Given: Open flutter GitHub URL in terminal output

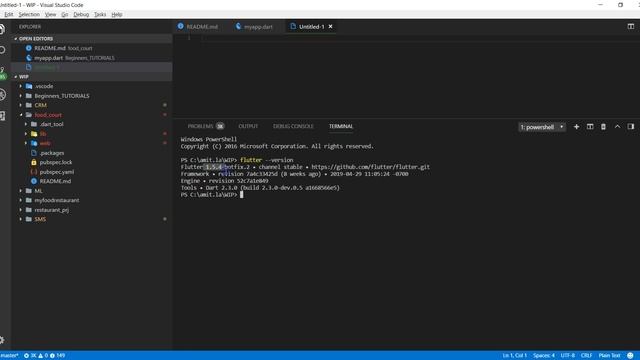Looking at the screenshot, I should click(x=370, y=167).
